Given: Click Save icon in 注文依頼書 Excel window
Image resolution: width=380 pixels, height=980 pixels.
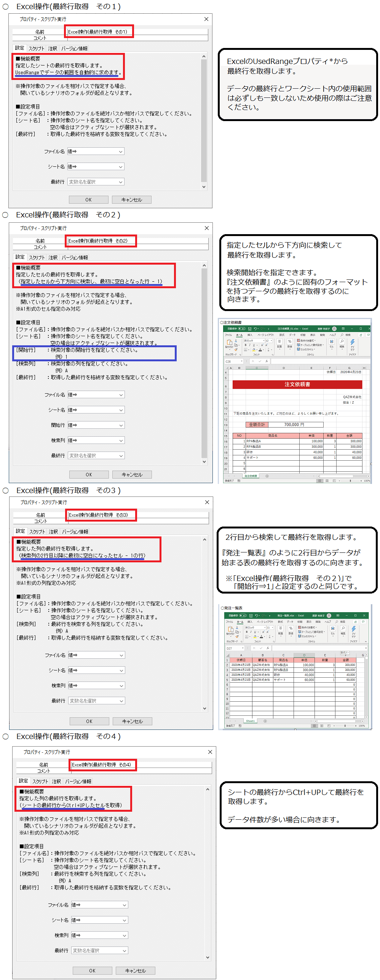Looking at the screenshot, I should coord(249,329).
